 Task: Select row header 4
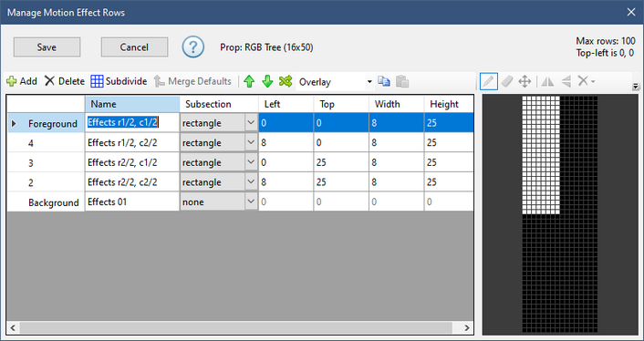click(x=46, y=143)
